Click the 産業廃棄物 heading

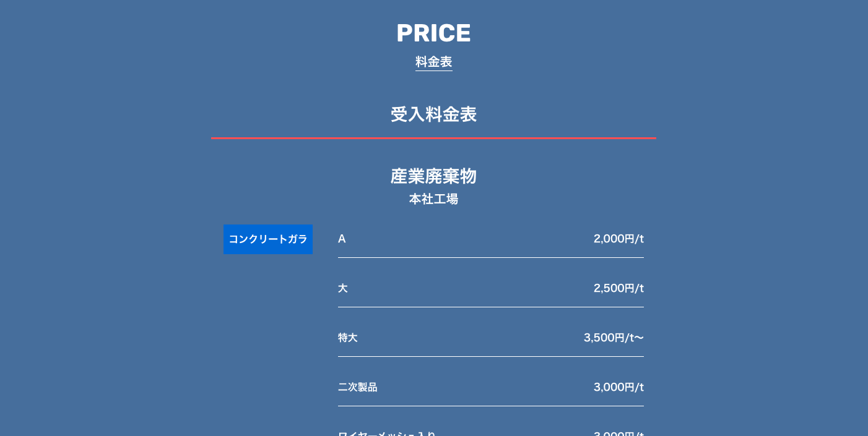tap(433, 176)
